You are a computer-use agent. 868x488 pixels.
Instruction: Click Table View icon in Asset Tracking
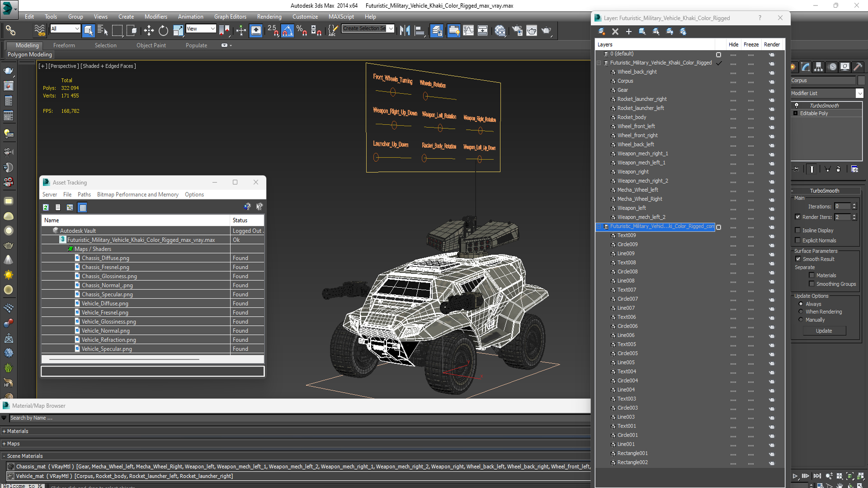coord(82,207)
